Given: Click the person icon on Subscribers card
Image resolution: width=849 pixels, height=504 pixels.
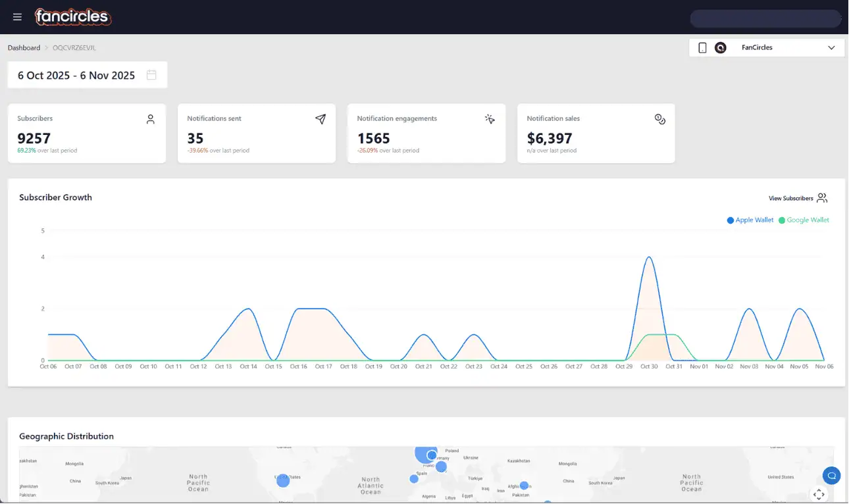Looking at the screenshot, I should [150, 119].
